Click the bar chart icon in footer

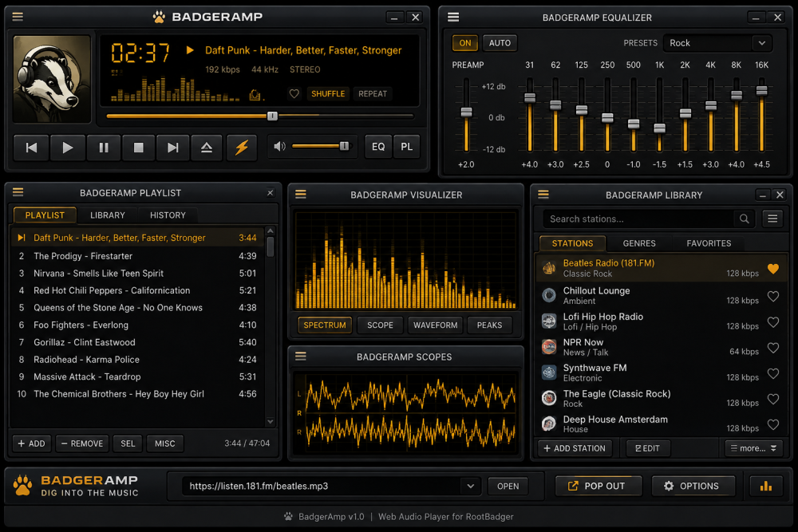tap(766, 487)
